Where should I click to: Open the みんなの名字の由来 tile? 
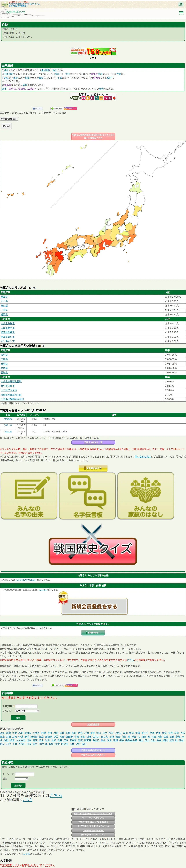(x=29, y=496)
